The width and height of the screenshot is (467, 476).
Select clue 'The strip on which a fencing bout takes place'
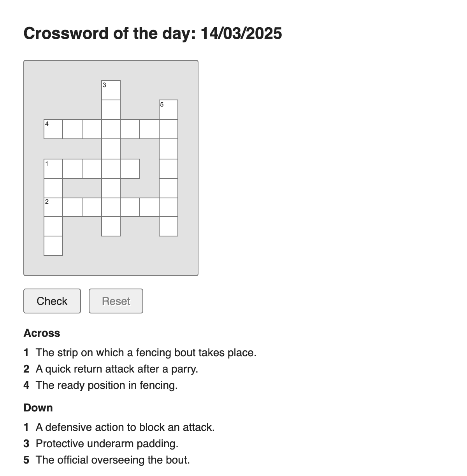point(140,353)
